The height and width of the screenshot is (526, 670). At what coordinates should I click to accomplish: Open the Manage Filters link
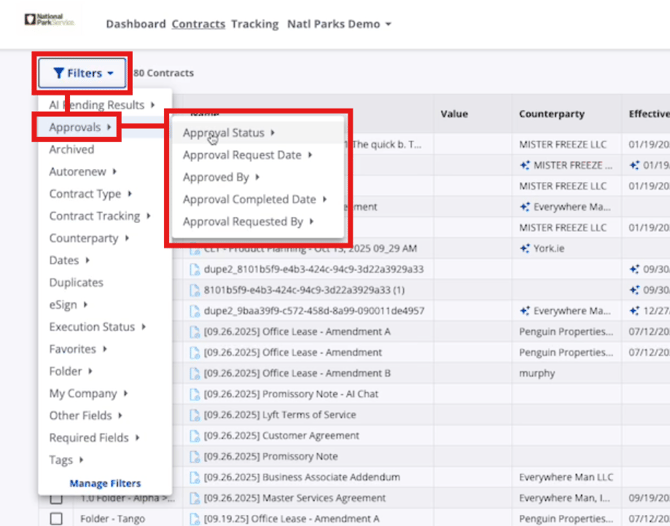pyautogui.click(x=105, y=483)
